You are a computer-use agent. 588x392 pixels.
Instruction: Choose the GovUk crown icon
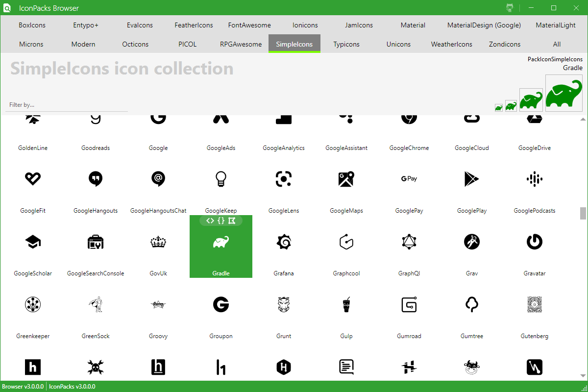pos(158,242)
